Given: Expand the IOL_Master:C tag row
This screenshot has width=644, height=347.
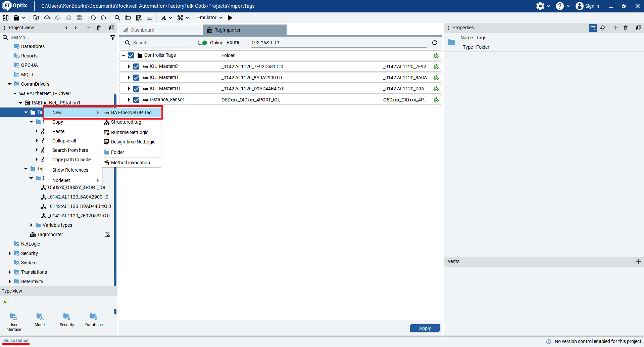Looking at the screenshot, I should coord(129,67).
